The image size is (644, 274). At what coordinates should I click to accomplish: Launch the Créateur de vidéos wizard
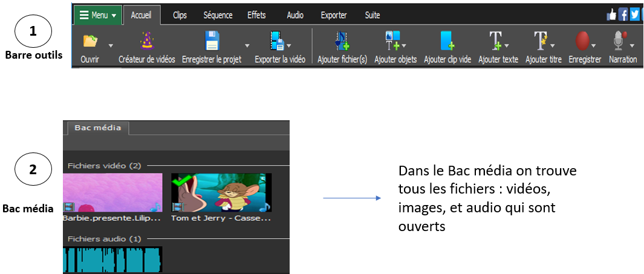coord(146,41)
